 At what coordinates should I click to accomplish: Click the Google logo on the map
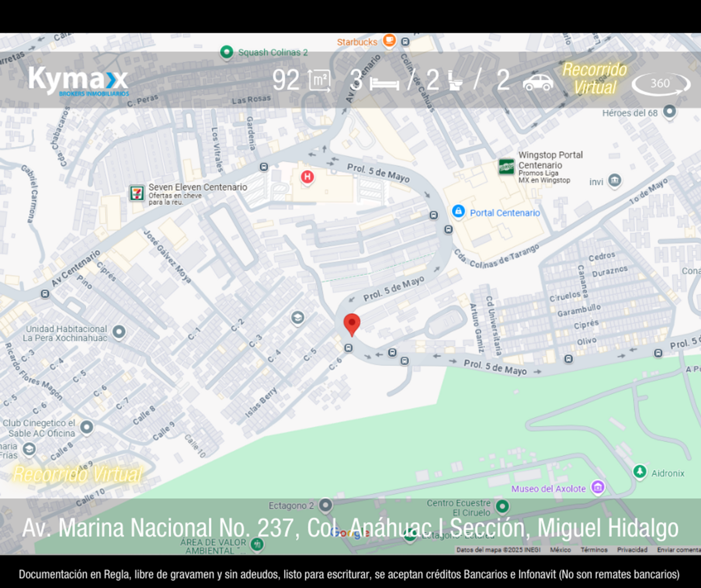click(349, 533)
